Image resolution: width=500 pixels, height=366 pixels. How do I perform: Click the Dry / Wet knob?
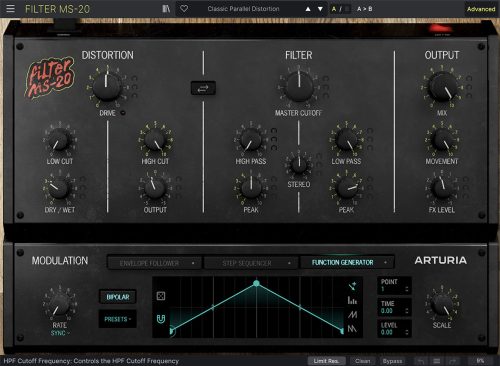click(59, 188)
